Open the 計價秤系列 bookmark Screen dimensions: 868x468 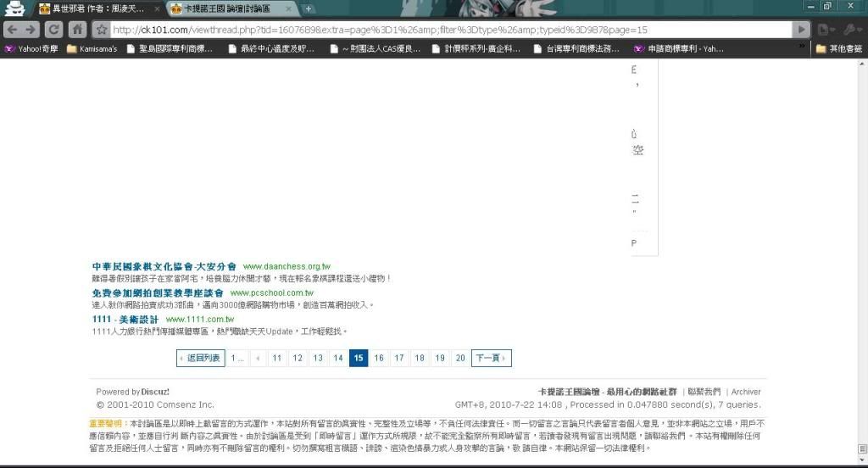coord(476,48)
